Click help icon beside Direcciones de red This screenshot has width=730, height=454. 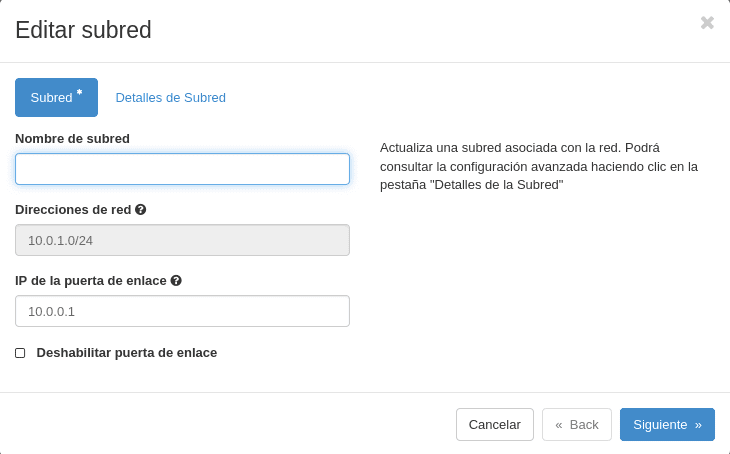(141, 210)
